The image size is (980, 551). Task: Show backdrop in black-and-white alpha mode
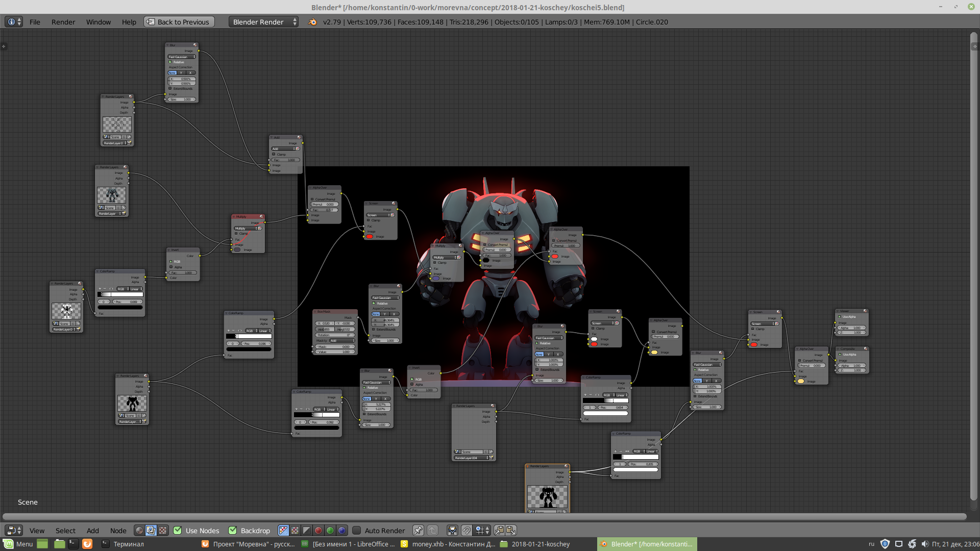(307, 531)
